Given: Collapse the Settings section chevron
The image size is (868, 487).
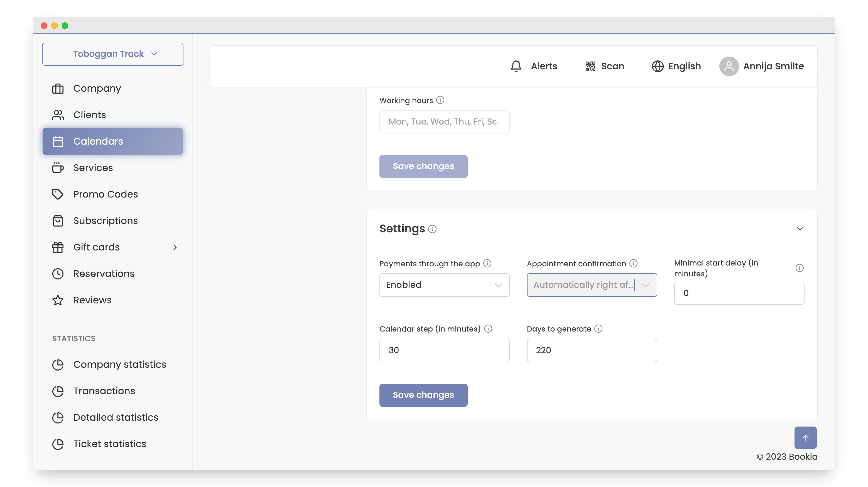Looking at the screenshot, I should pos(800,229).
